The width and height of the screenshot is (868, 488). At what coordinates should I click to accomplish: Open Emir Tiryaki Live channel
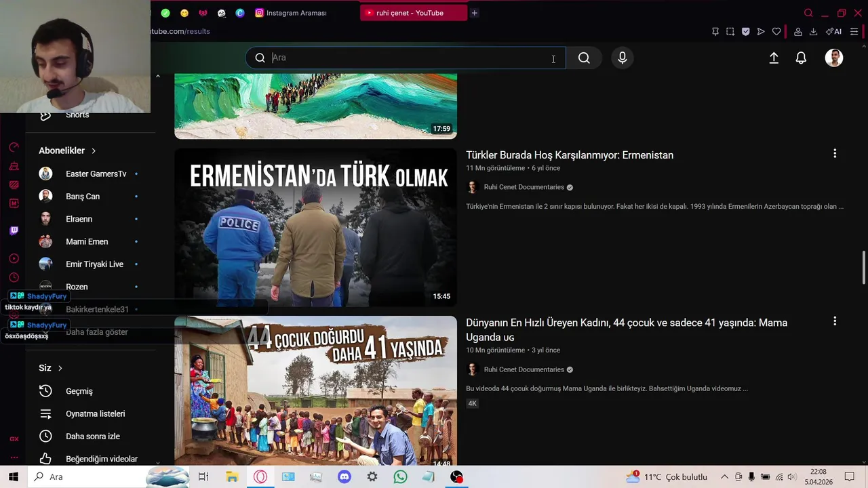coord(94,264)
